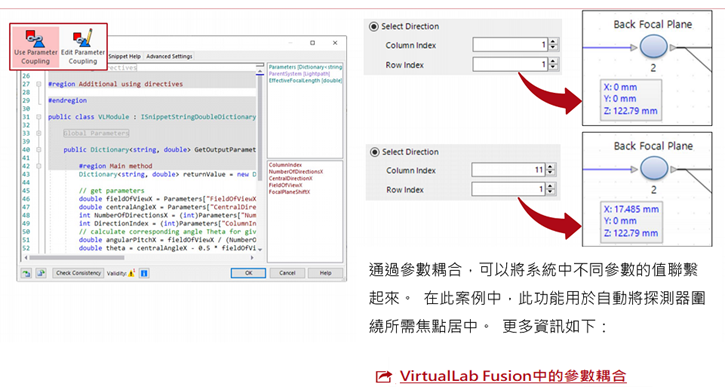Click the blue info icon beside Validity
Viewport: 725px width, 390px height.
coord(144,273)
